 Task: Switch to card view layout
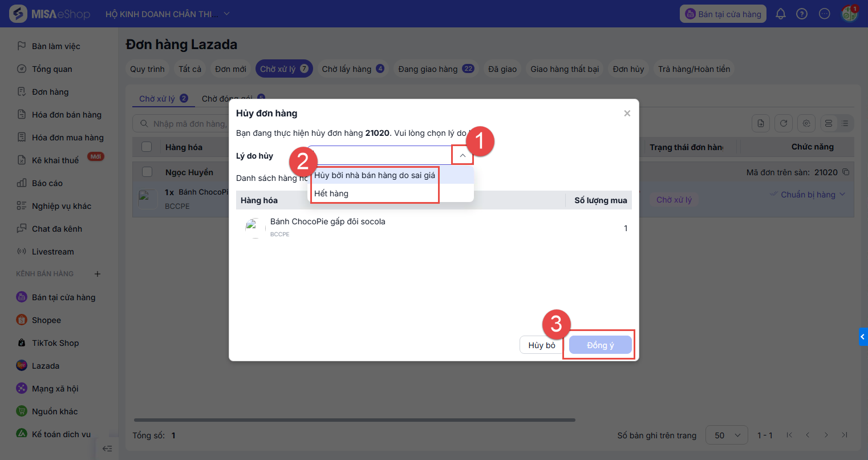pos(829,123)
